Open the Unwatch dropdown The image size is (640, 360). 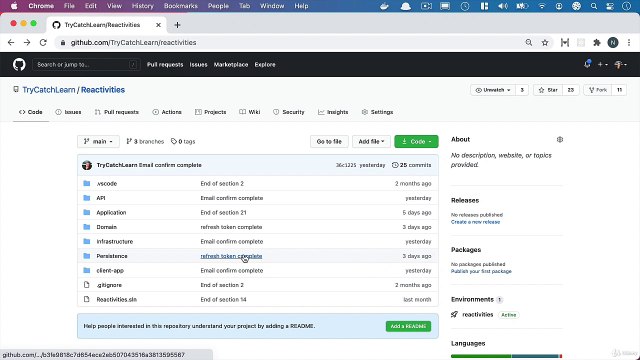493,90
